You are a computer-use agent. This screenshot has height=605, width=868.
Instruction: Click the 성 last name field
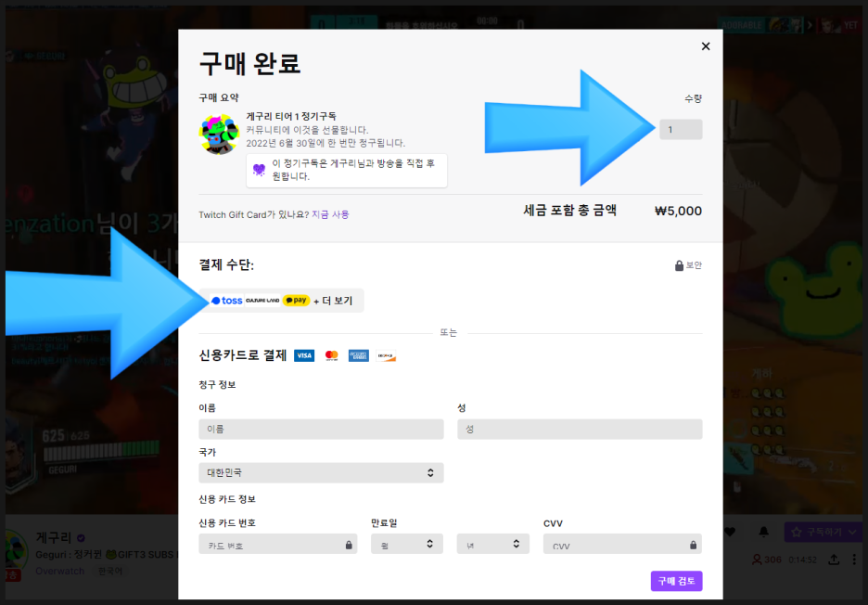pos(580,429)
